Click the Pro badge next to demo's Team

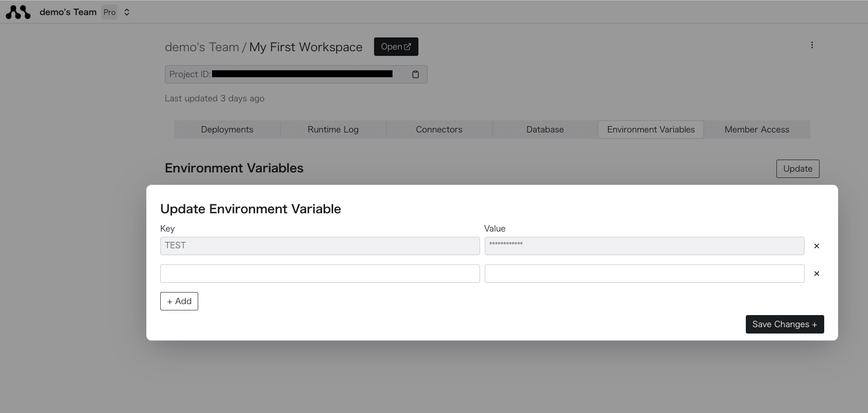tap(110, 12)
